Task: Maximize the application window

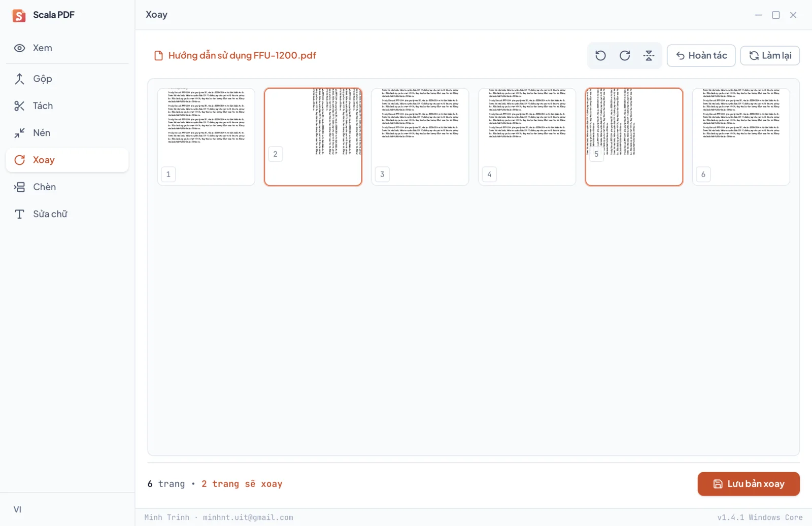Action: tap(776, 15)
